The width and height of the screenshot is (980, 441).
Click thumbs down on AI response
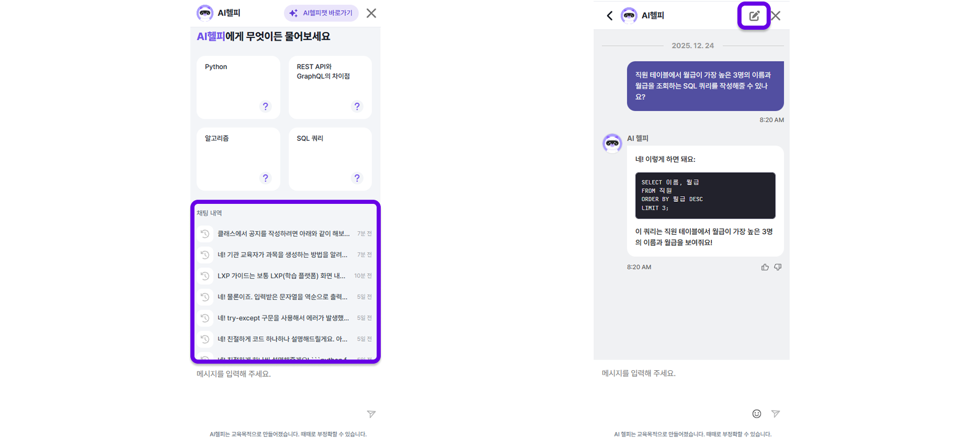click(x=777, y=267)
